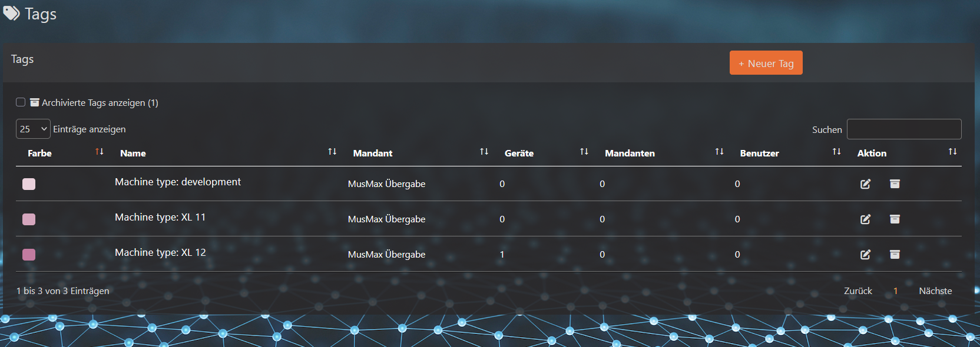Enable Archivierte Tags anzeigen checkbox
This screenshot has width=980, height=347.
click(21, 102)
